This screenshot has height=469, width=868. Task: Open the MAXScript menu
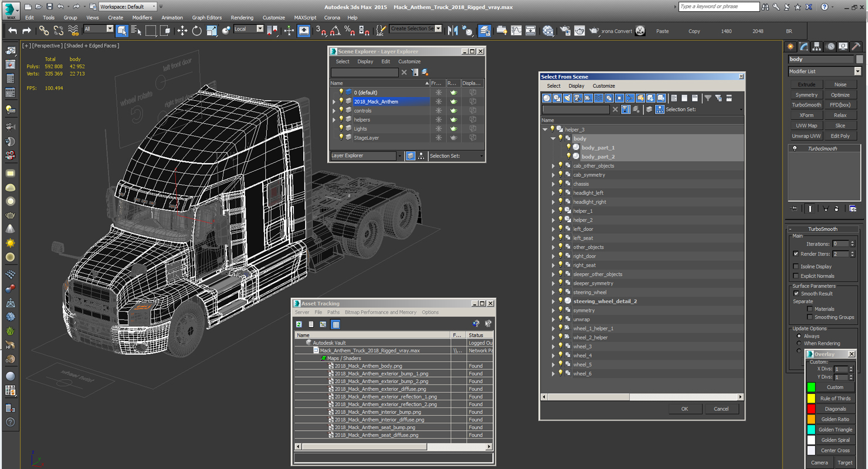[305, 18]
